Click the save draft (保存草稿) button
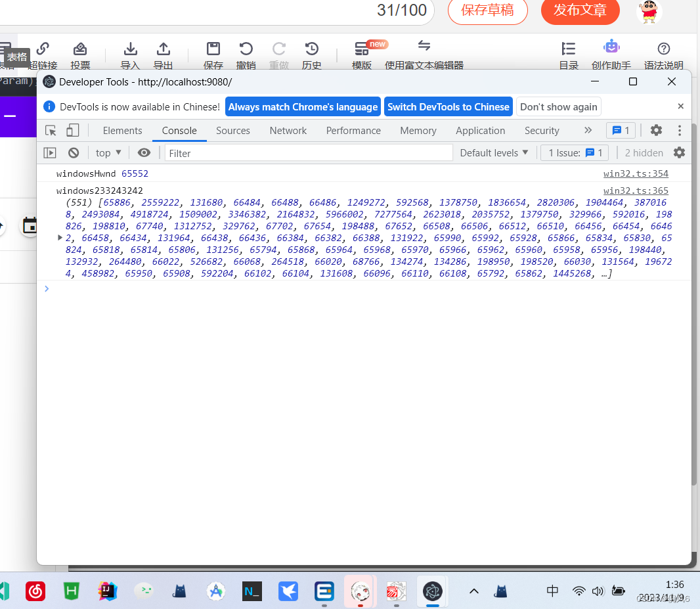The width and height of the screenshot is (700, 609). pos(487,10)
